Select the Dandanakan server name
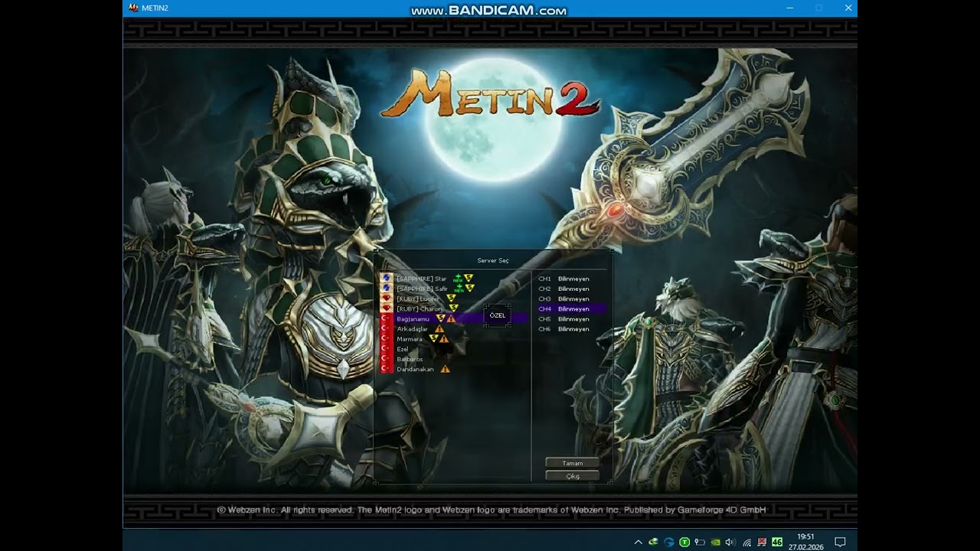Viewport: 980px width, 551px height. [x=415, y=369]
